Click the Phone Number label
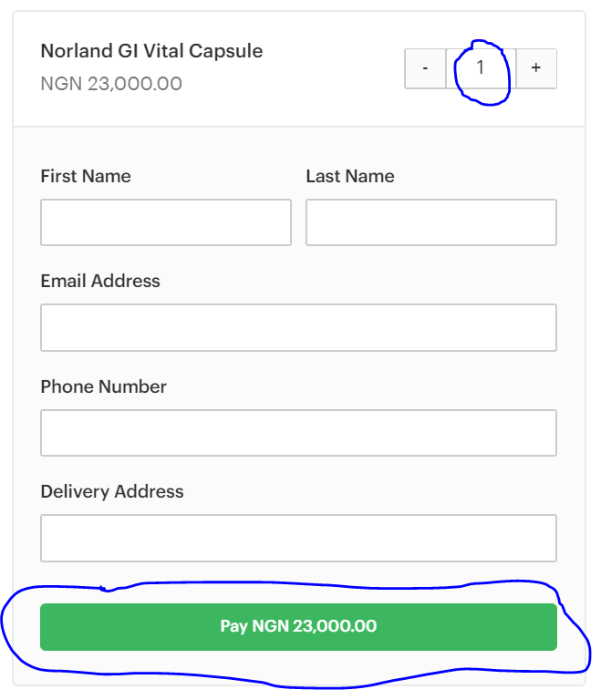The image size is (601, 700). pyautogui.click(x=104, y=386)
